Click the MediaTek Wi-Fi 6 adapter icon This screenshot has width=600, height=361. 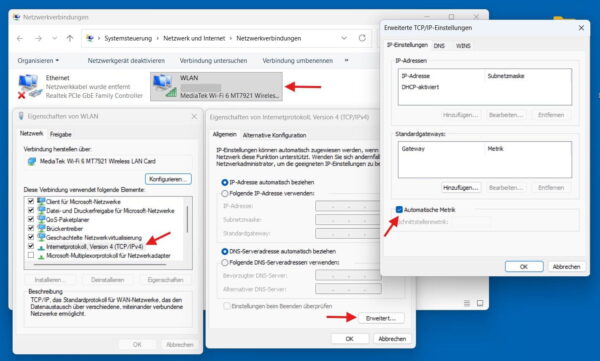pyautogui.click(x=32, y=162)
